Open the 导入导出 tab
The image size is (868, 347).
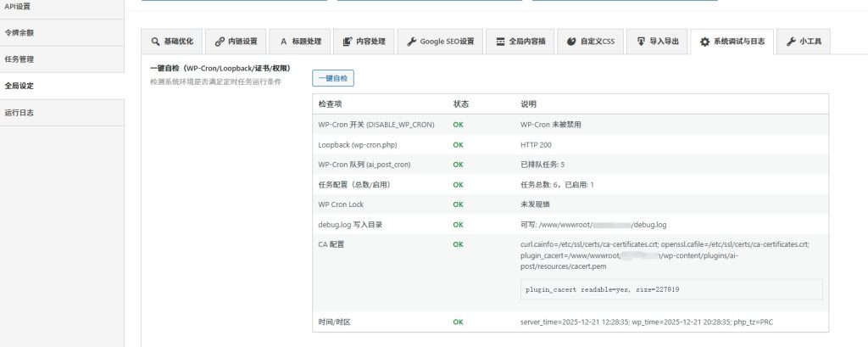point(657,42)
